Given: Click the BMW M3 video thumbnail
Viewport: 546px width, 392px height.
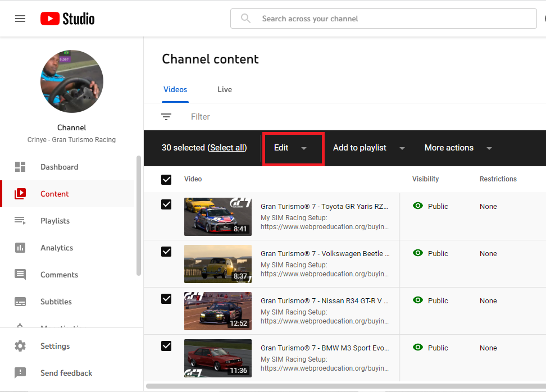Looking at the screenshot, I should click(218, 358).
